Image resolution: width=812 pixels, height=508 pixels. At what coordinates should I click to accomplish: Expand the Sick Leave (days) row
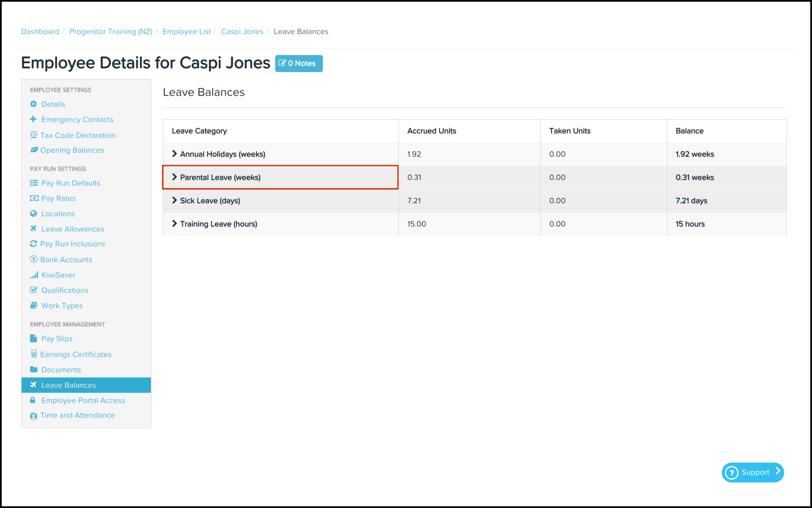(174, 201)
